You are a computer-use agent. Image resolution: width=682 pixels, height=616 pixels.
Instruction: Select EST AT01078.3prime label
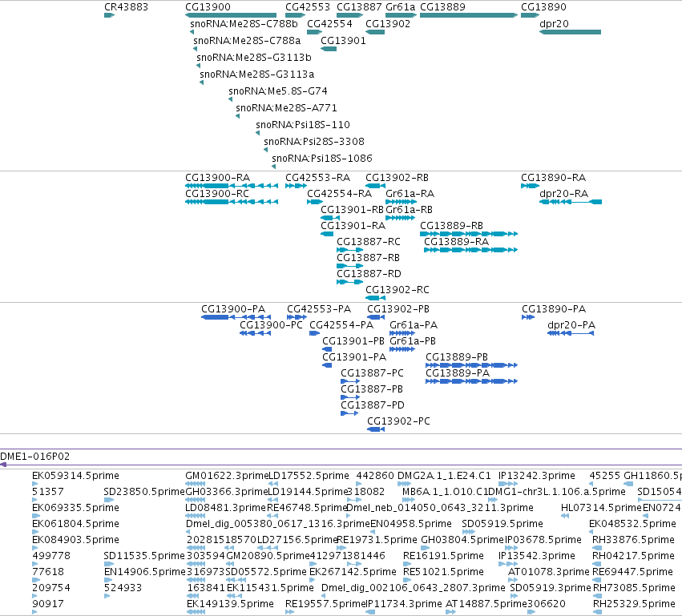click(549, 572)
